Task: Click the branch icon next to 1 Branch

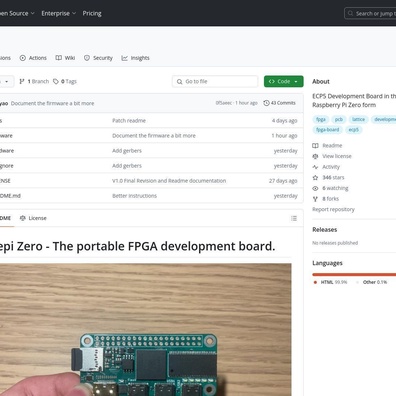Action: [22, 81]
